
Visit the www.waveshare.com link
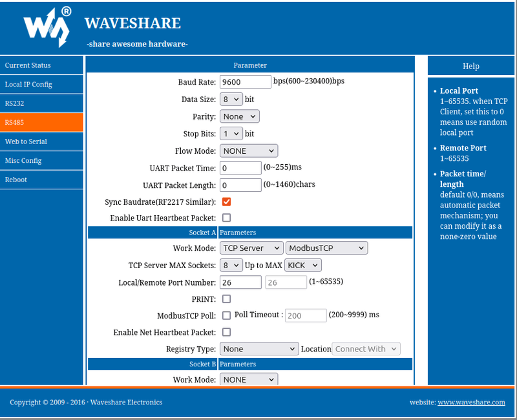coord(471,402)
